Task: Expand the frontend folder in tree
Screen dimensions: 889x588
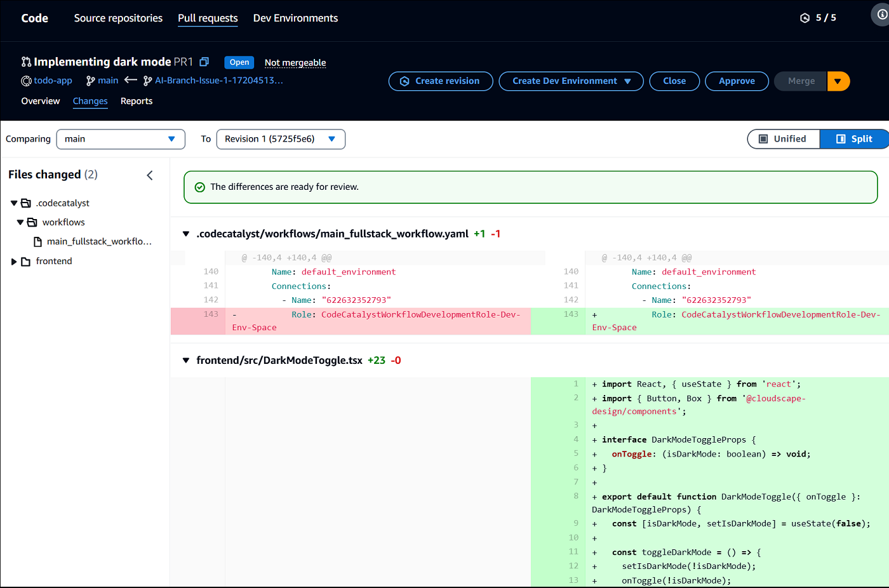Action: pos(14,262)
